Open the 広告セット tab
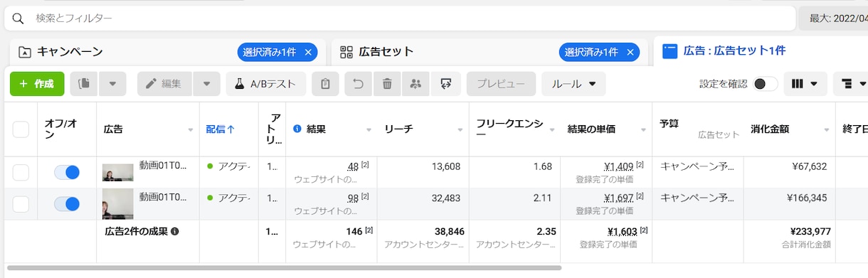Viewport: 868px width, 278px height. [386, 52]
